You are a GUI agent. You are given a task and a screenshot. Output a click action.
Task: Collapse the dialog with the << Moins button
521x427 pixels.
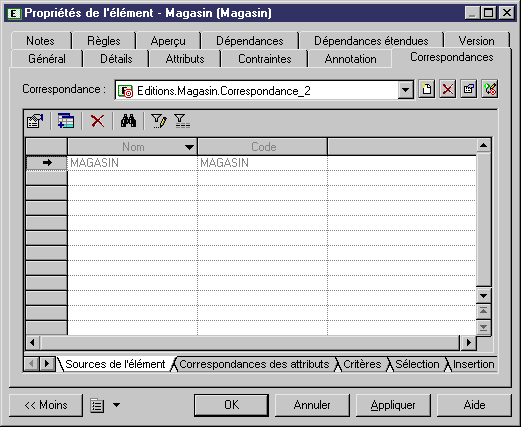[x=46, y=405]
